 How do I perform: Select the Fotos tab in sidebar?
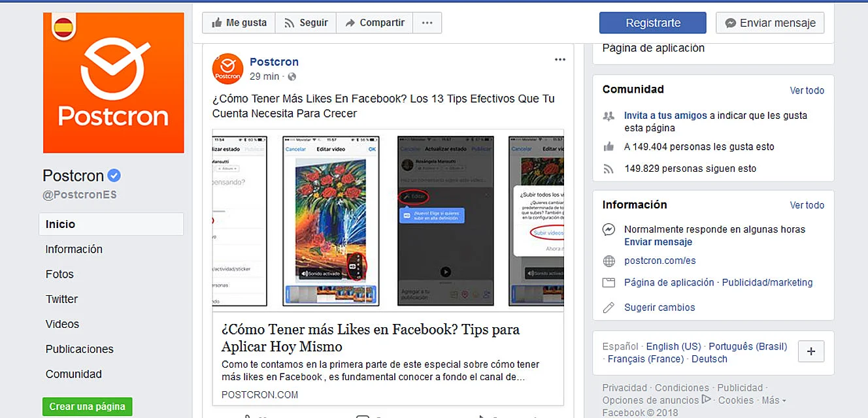coord(59,274)
